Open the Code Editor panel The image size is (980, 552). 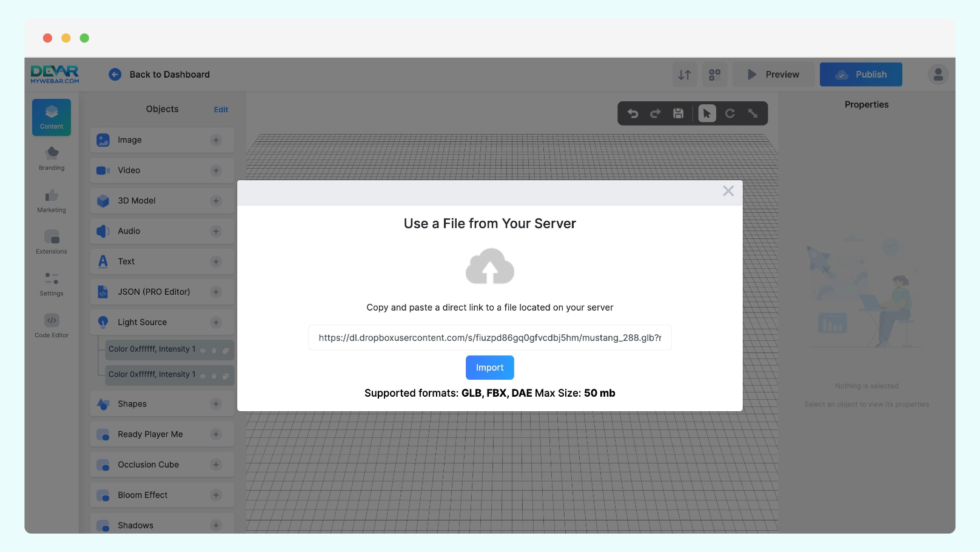[51, 325]
